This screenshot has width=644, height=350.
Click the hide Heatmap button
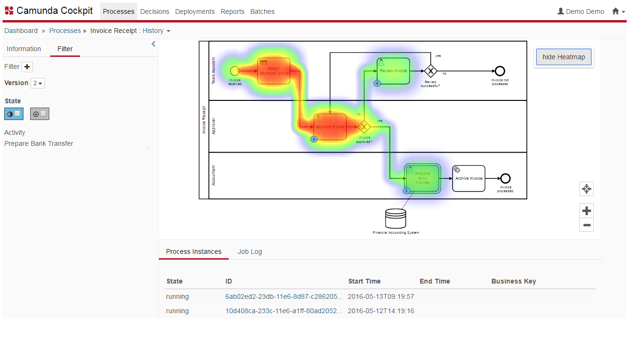point(564,57)
